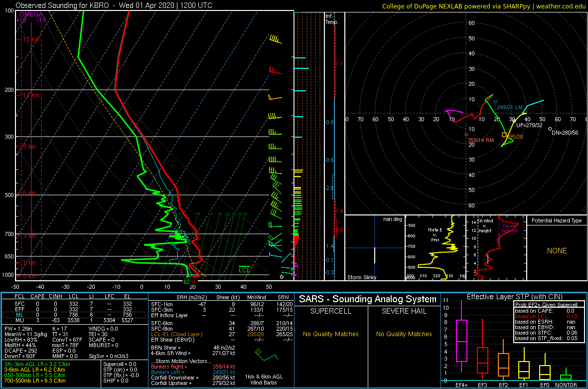This screenshot has width=588, height=389.
Task: Click the 359/14 RM hodograph label
Action: 480,140
